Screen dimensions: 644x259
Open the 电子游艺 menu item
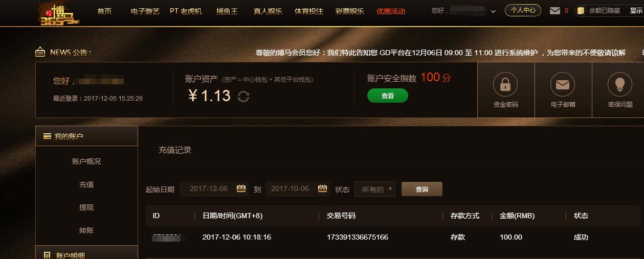pos(145,11)
